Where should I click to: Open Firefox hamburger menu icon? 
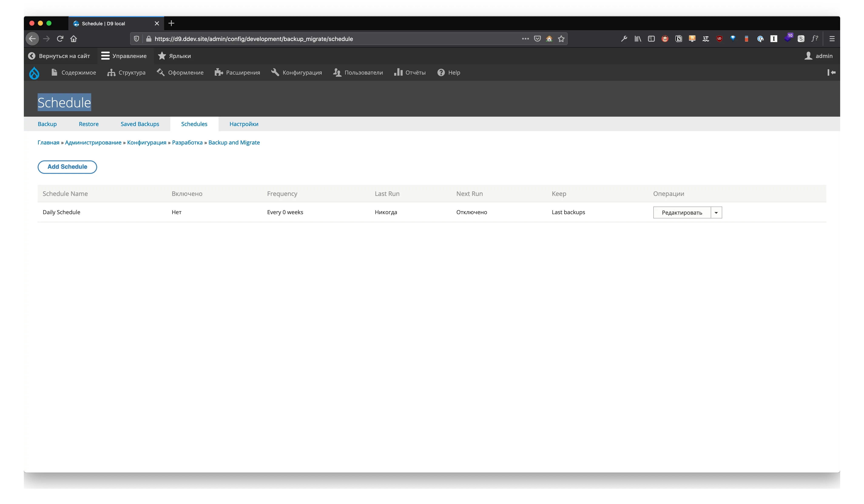click(832, 39)
